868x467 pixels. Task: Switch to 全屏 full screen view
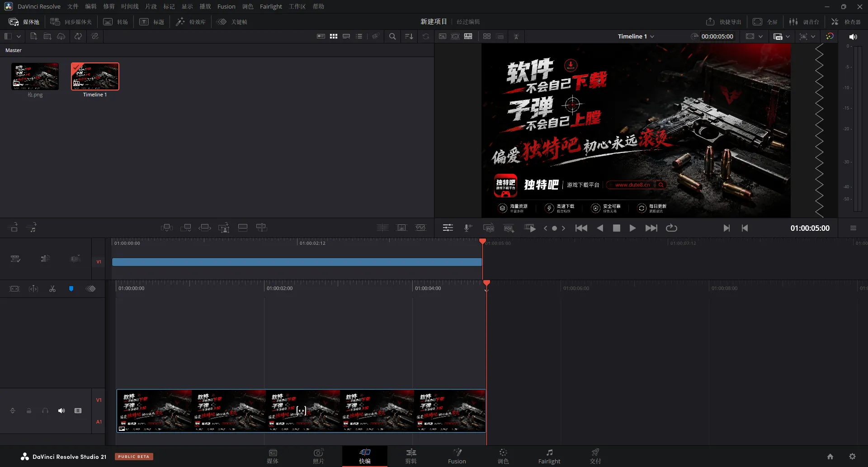coord(765,22)
